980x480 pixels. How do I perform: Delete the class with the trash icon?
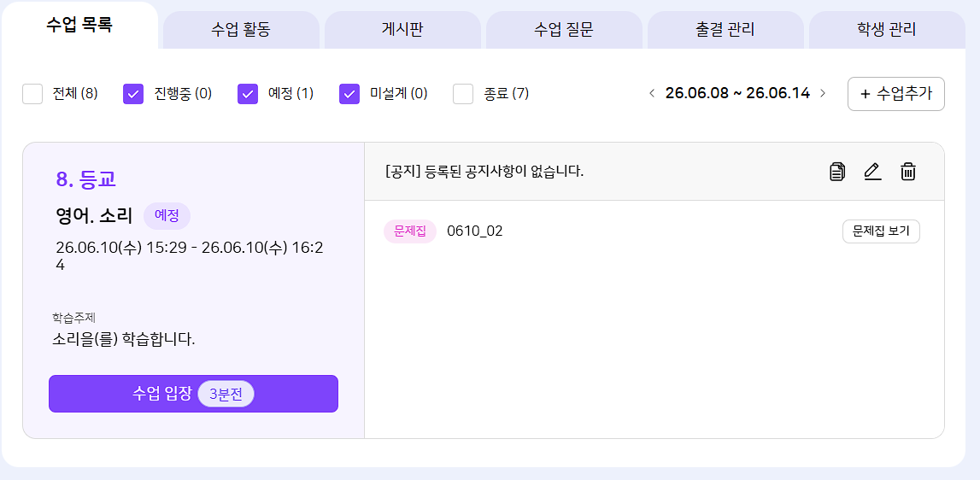click(908, 172)
